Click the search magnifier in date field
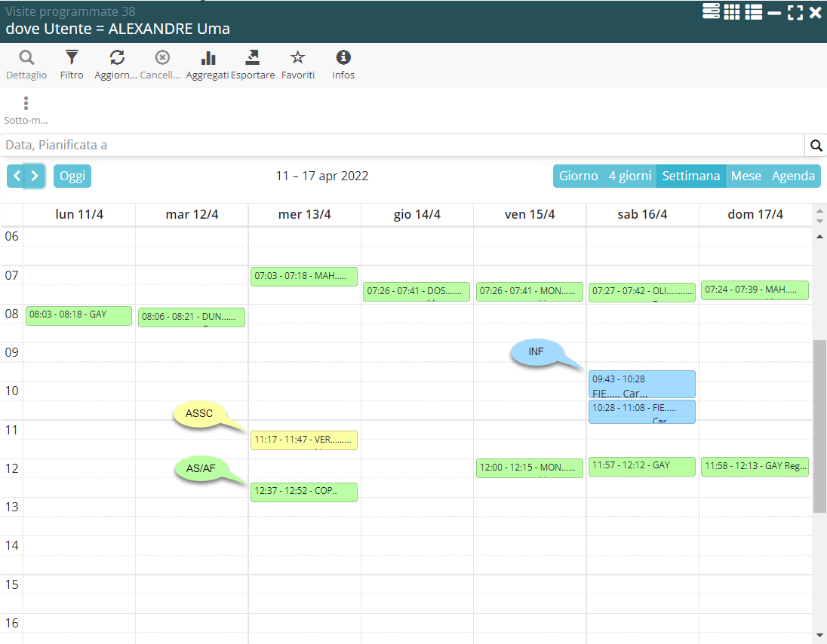Screen dimensions: 827x644 (816, 146)
